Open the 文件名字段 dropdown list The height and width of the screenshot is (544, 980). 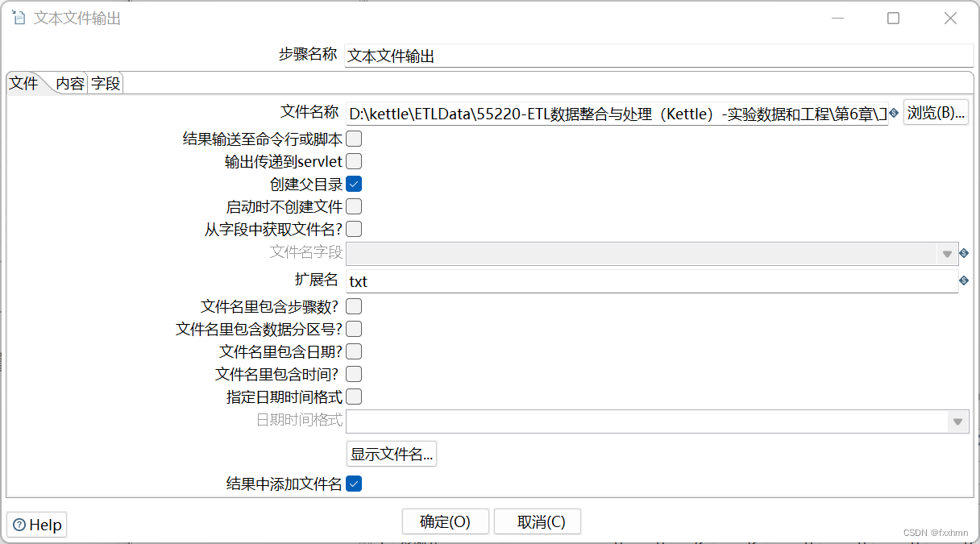coord(947,253)
